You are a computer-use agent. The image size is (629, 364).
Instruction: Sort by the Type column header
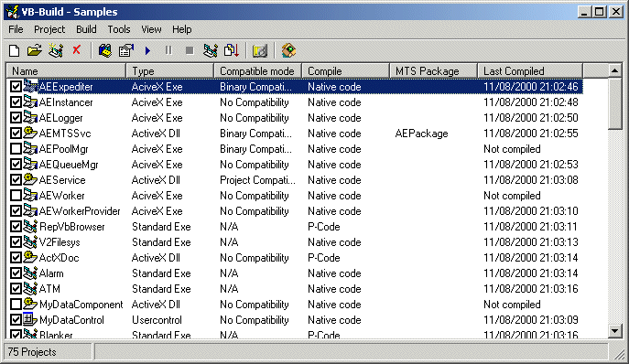tap(170, 71)
